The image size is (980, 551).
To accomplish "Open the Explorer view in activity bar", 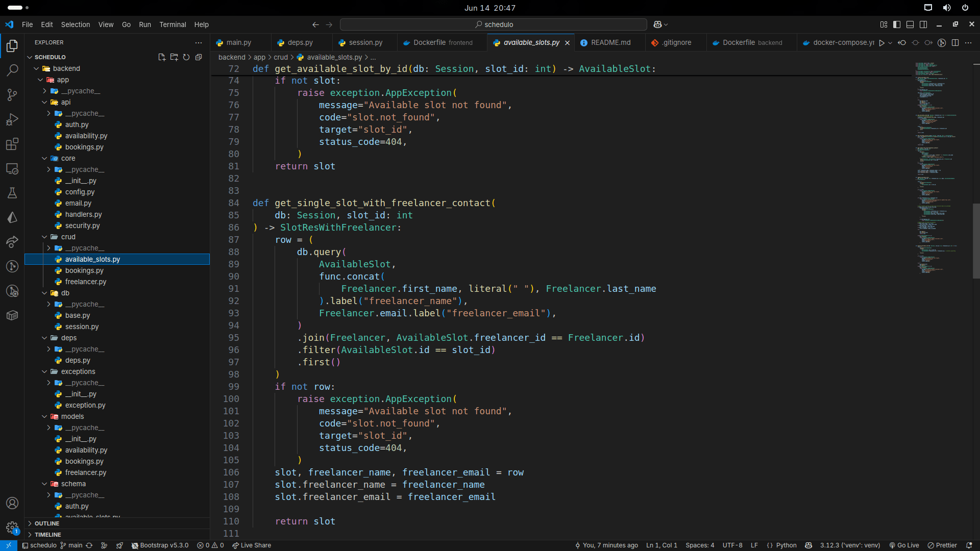I will pyautogui.click(x=12, y=46).
